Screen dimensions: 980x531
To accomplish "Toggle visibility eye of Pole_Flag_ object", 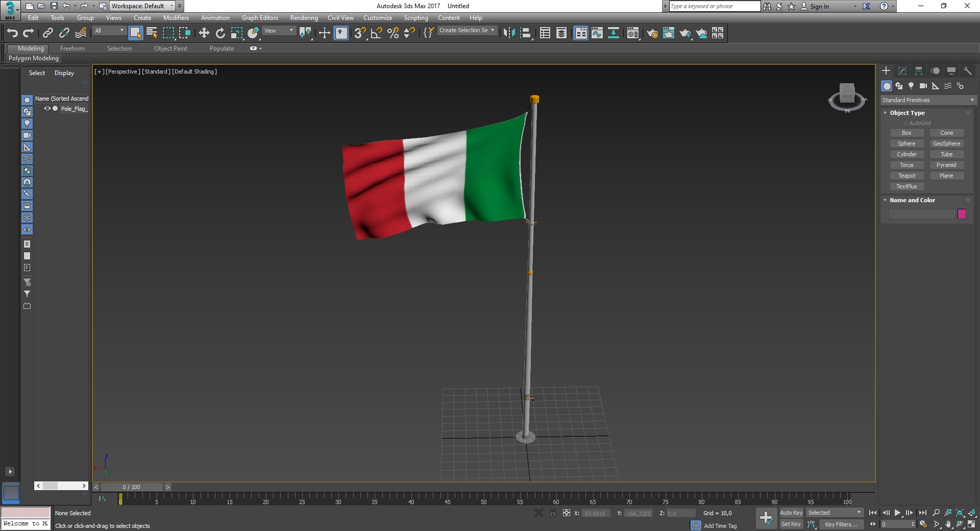I will [47, 109].
